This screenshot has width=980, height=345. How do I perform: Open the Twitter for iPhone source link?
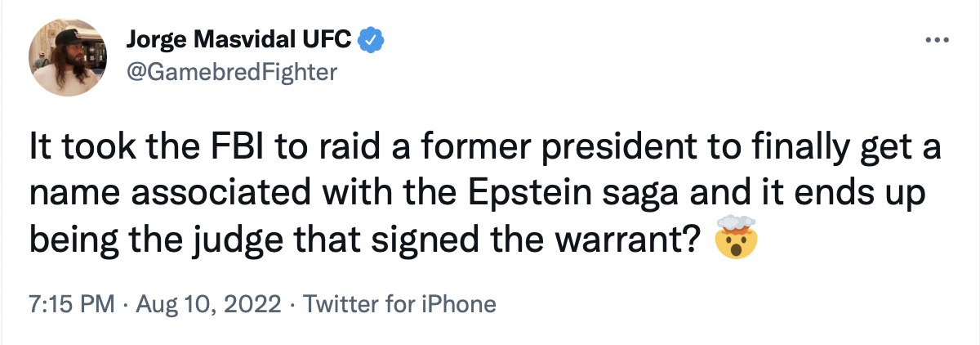pos(399,305)
